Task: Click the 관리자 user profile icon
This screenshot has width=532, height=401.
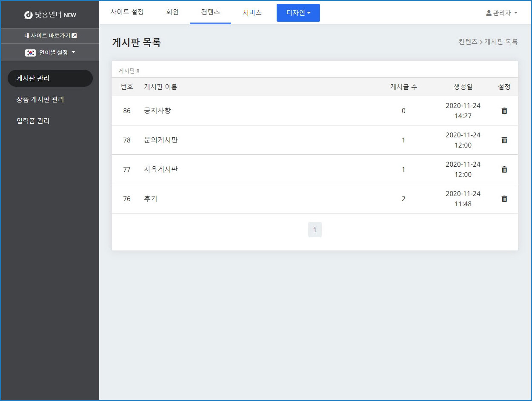Action: tap(489, 13)
